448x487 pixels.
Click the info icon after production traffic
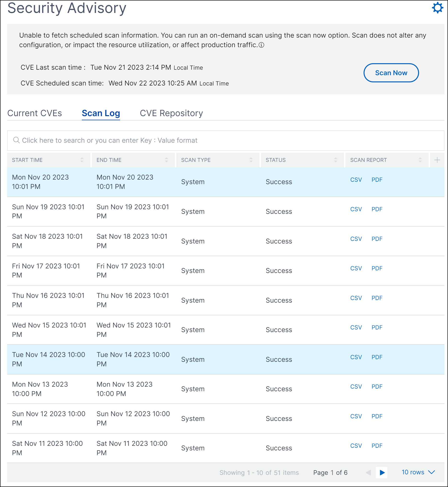pos(261,45)
